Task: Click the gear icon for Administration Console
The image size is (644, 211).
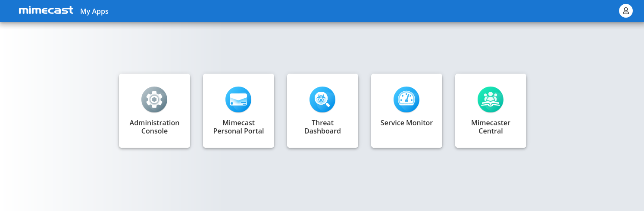Action: 154,100
